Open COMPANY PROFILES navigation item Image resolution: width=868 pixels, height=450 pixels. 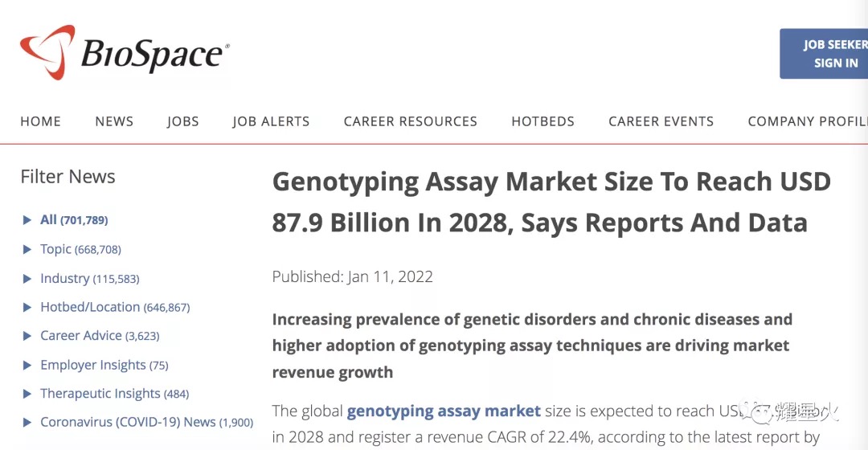[808, 121]
